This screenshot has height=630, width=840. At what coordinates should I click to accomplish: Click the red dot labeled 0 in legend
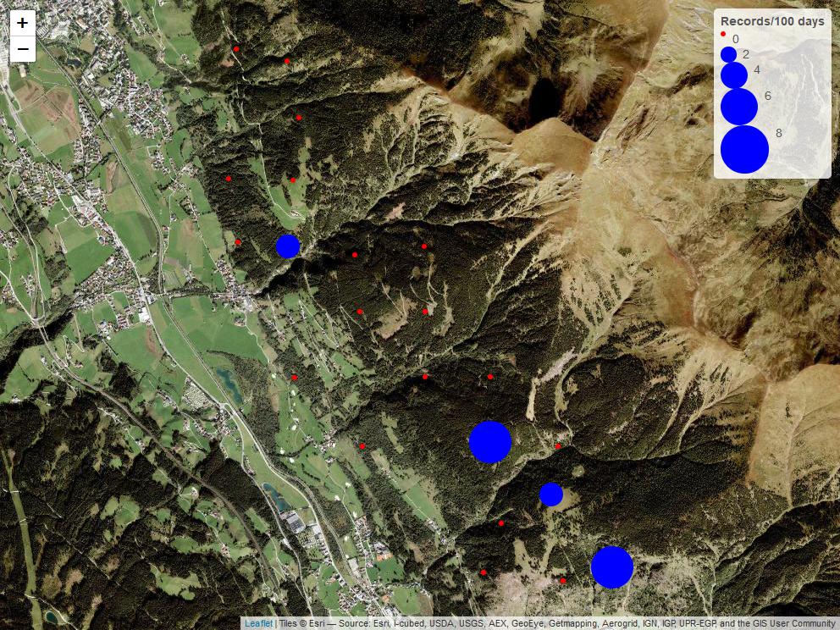[723, 34]
